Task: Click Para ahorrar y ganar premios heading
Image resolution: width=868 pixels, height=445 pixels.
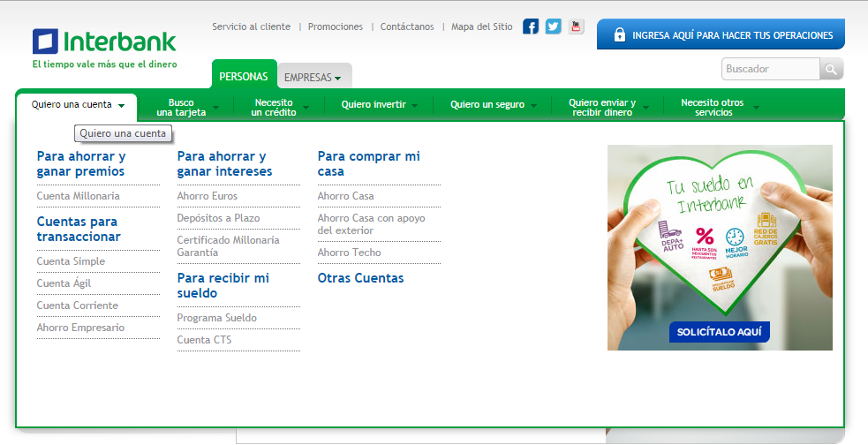Action: [81, 164]
